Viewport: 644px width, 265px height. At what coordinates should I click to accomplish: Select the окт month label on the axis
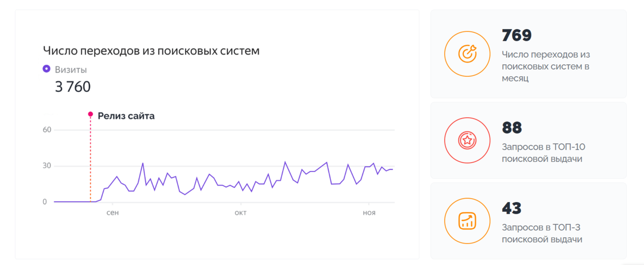click(x=240, y=212)
